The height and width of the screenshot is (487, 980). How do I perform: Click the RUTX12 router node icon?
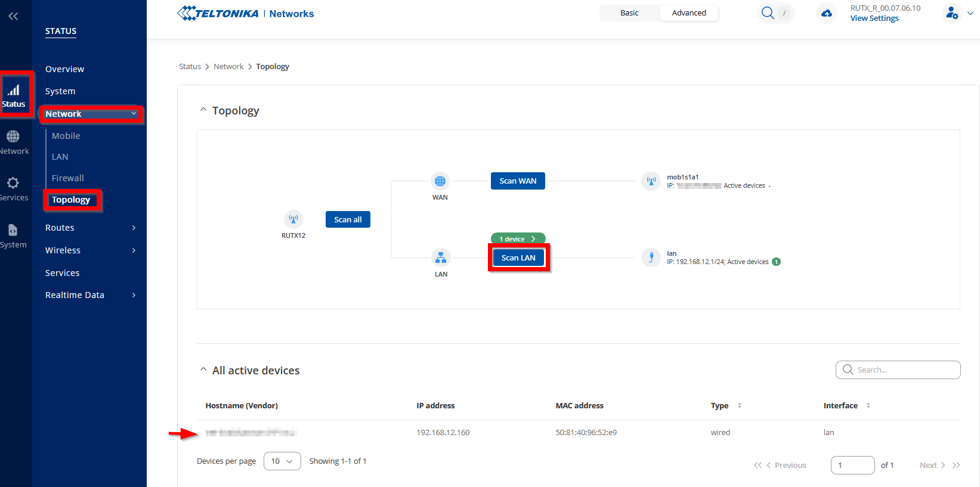tap(293, 219)
